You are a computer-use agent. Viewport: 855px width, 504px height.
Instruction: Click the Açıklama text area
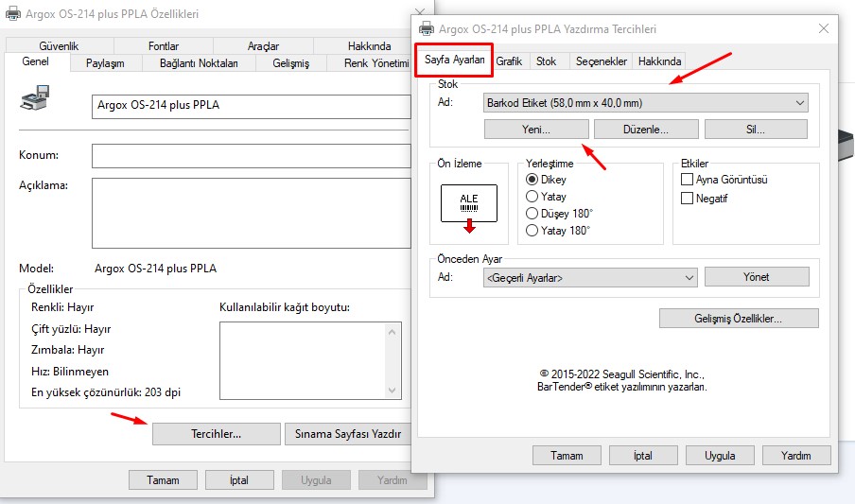coord(252,214)
